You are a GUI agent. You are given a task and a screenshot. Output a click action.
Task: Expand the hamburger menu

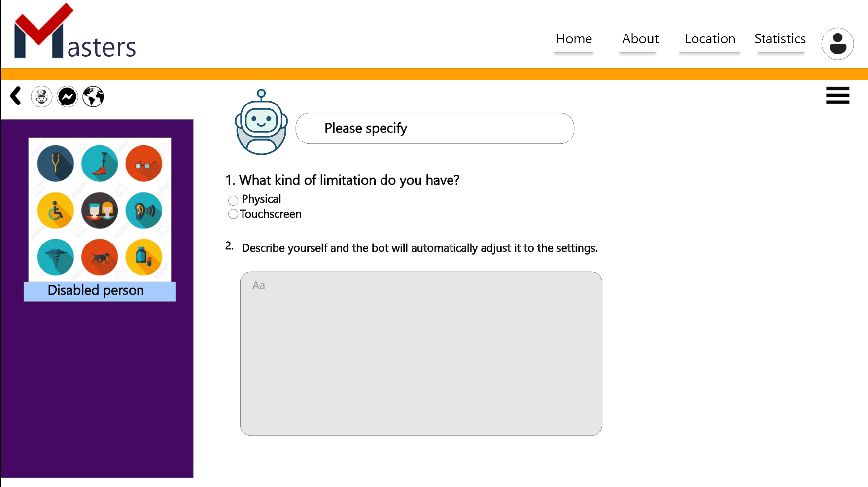point(837,96)
